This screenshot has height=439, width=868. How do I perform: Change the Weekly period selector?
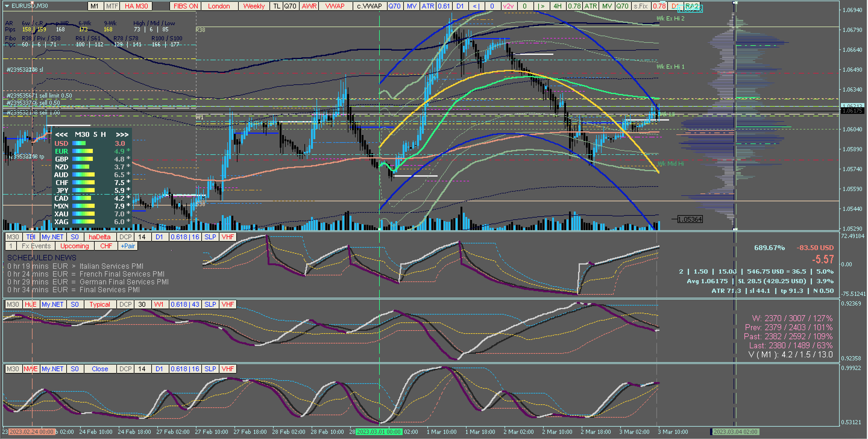[x=254, y=6]
